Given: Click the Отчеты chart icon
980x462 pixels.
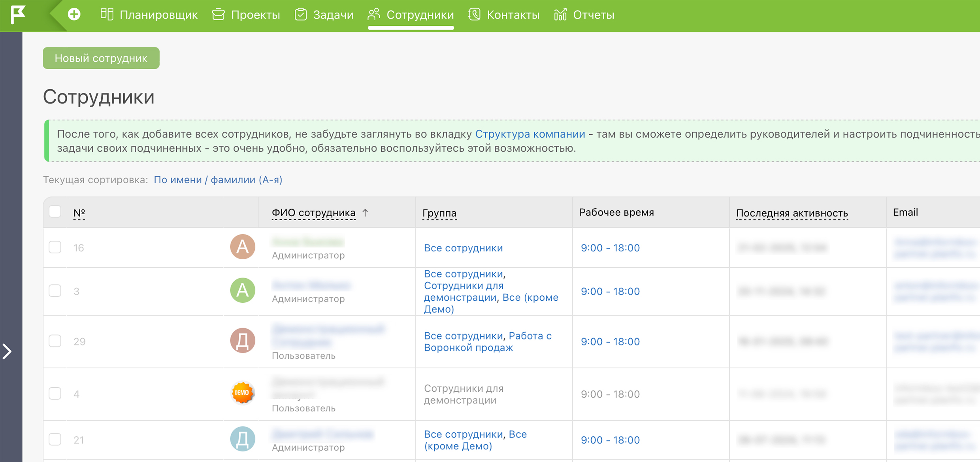Looking at the screenshot, I should (x=560, y=14).
